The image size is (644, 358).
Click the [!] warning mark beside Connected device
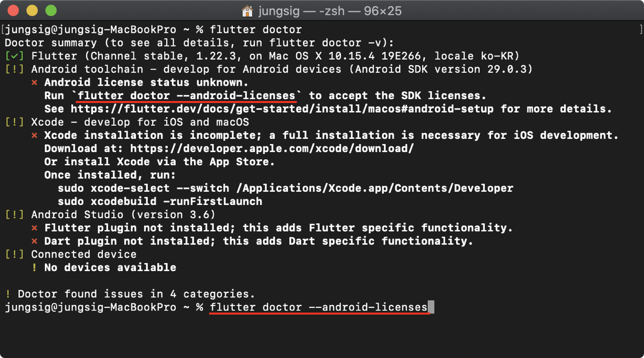(15, 254)
